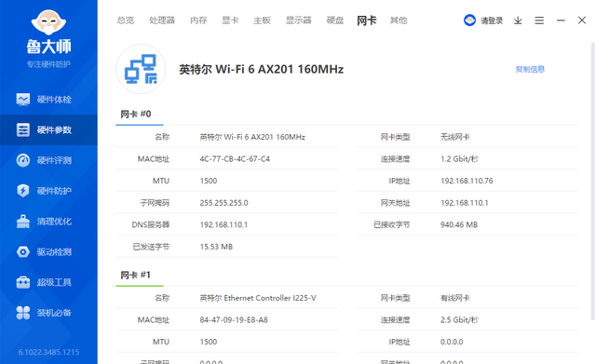Image resolution: width=596 pixels, height=364 pixels.
Task: Click the network adapter icon
Action: (141, 69)
